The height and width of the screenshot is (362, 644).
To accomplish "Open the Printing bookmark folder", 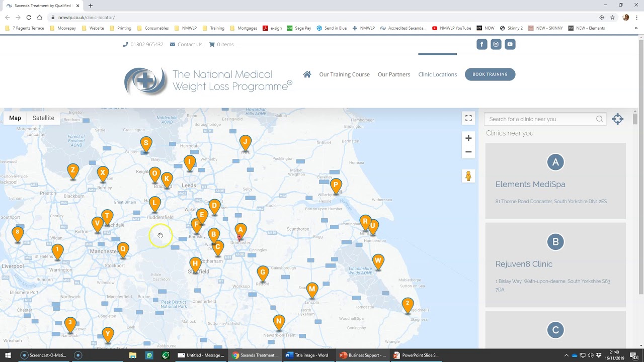I will pyautogui.click(x=120, y=28).
